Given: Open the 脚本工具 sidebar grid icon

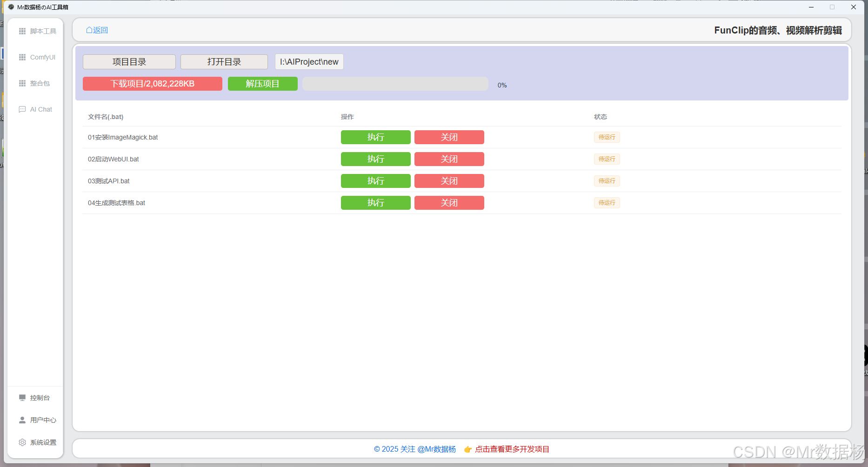Looking at the screenshot, I should [x=22, y=31].
